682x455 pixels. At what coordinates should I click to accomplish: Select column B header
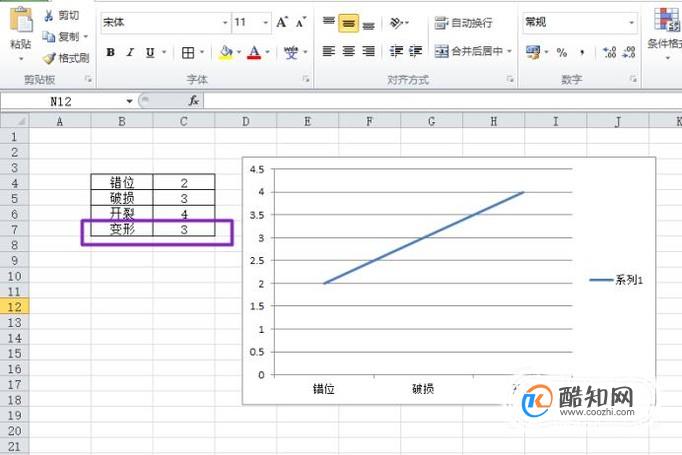[x=122, y=121]
